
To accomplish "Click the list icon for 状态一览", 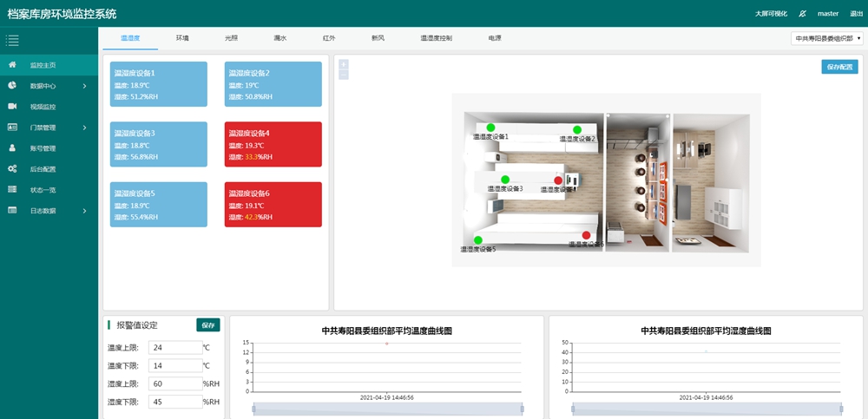I will [12, 189].
